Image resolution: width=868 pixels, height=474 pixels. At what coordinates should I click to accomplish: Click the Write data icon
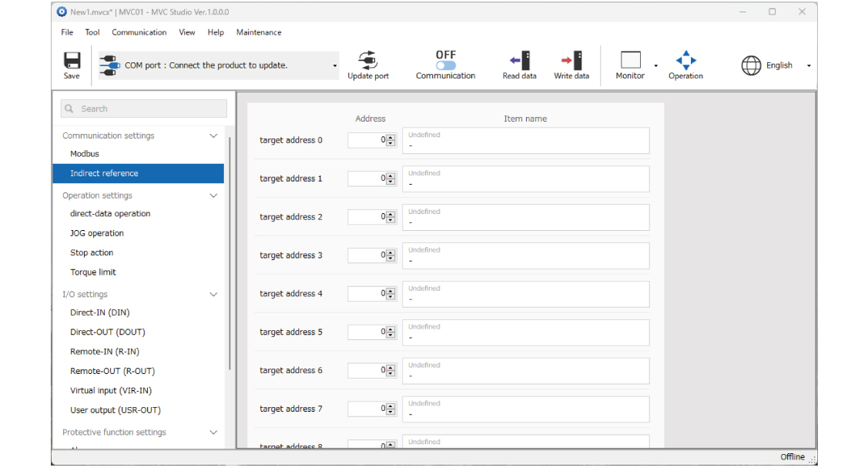coord(571,60)
